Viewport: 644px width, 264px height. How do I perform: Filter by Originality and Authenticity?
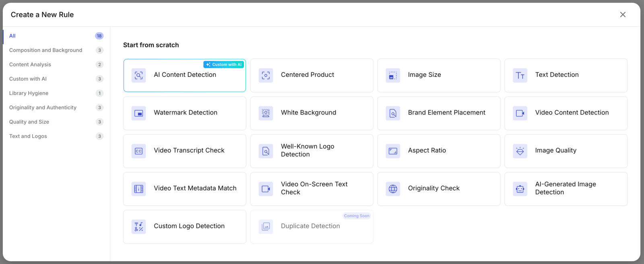pyautogui.click(x=56, y=107)
